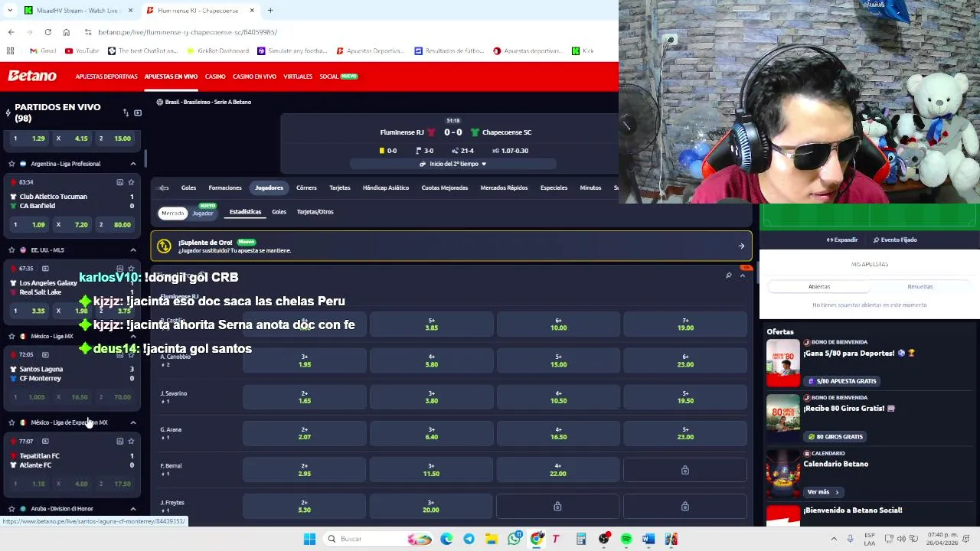Sort the live matches list
Screen dimensions: 980x551
coord(126,112)
